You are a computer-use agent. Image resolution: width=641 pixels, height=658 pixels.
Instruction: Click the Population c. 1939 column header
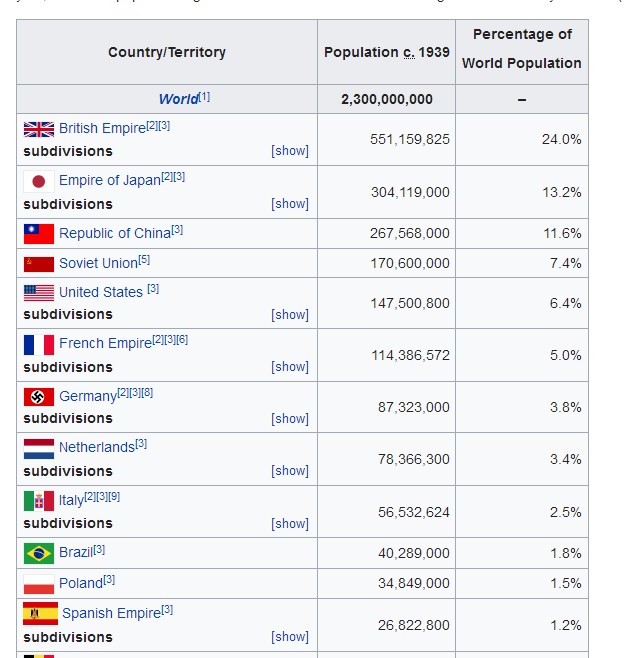[386, 52]
